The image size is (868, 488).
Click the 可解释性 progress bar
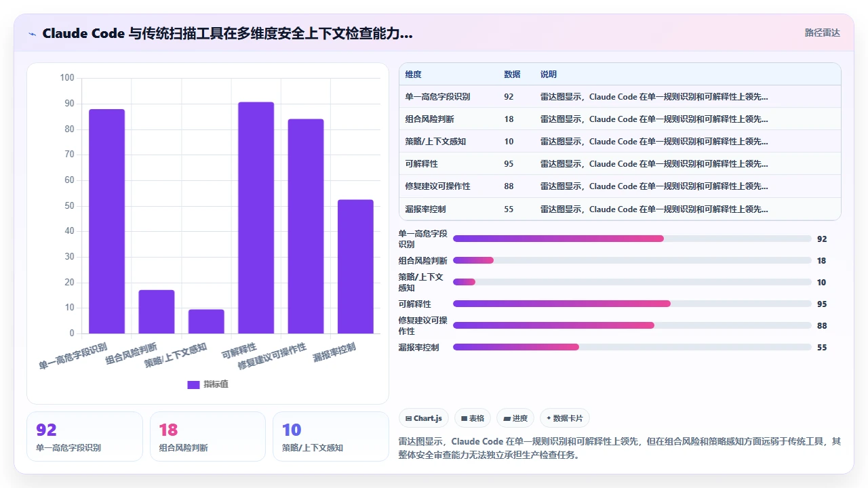tap(632, 304)
